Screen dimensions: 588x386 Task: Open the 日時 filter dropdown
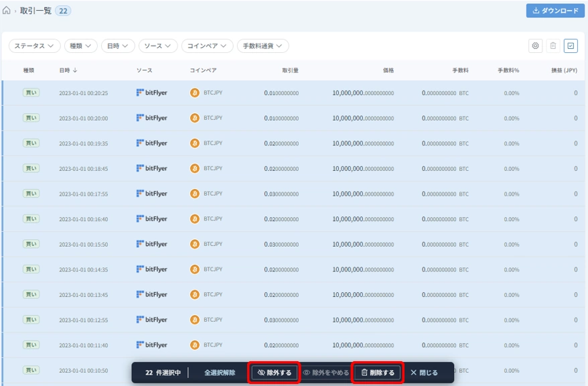[118, 46]
